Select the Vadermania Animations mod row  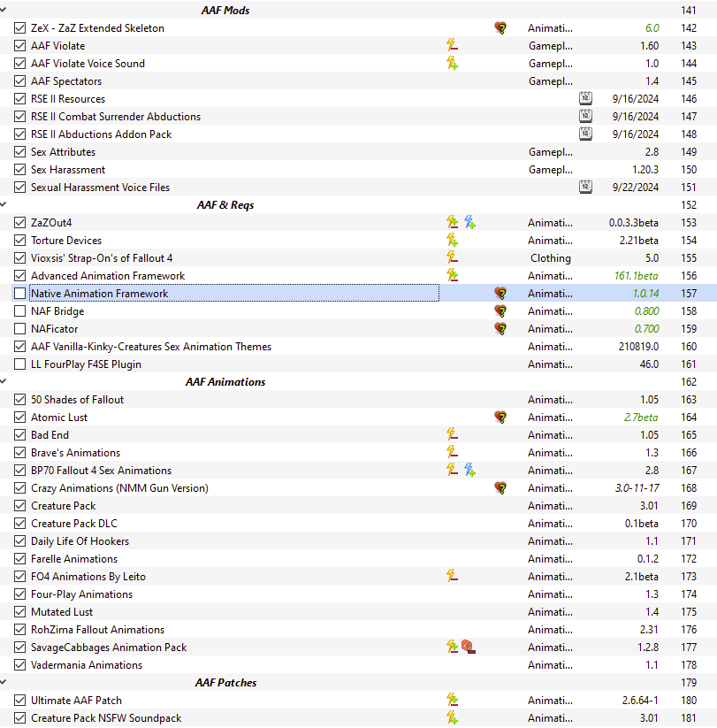[x=87, y=665]
